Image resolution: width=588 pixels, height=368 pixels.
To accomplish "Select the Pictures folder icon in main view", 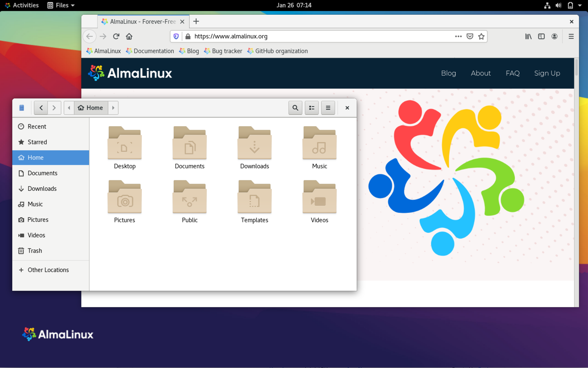I will click(125, 197).
